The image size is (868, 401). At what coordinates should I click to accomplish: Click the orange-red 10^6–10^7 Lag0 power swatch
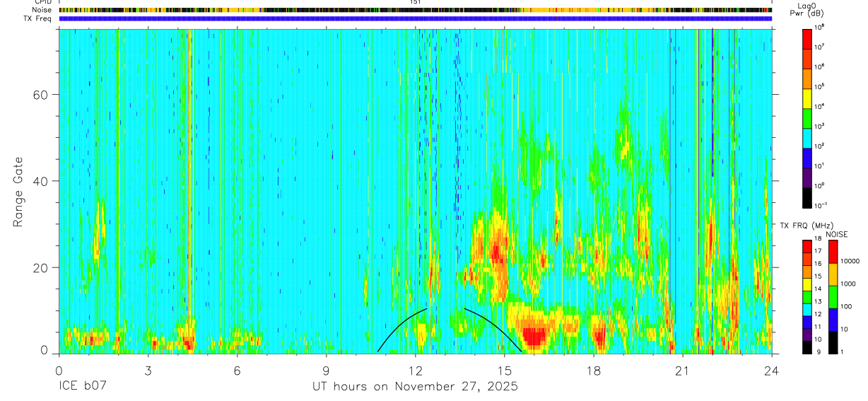pos(807,57)
